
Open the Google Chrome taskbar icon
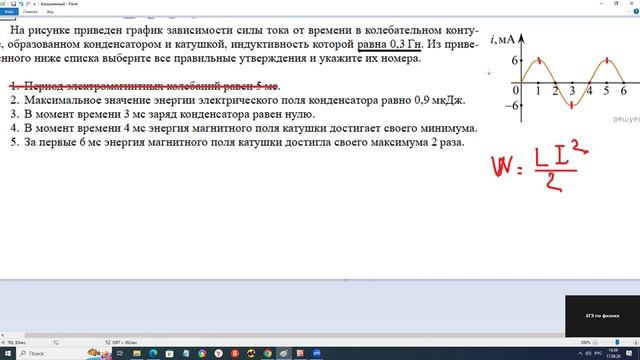click(x=267, y=353)
